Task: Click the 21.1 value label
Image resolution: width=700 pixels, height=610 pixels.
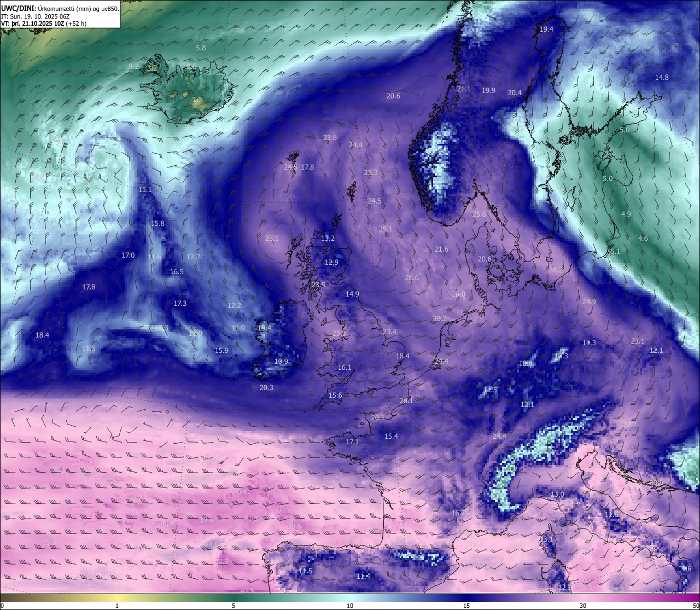Action: pyautogui.click(x=464, y=89)
